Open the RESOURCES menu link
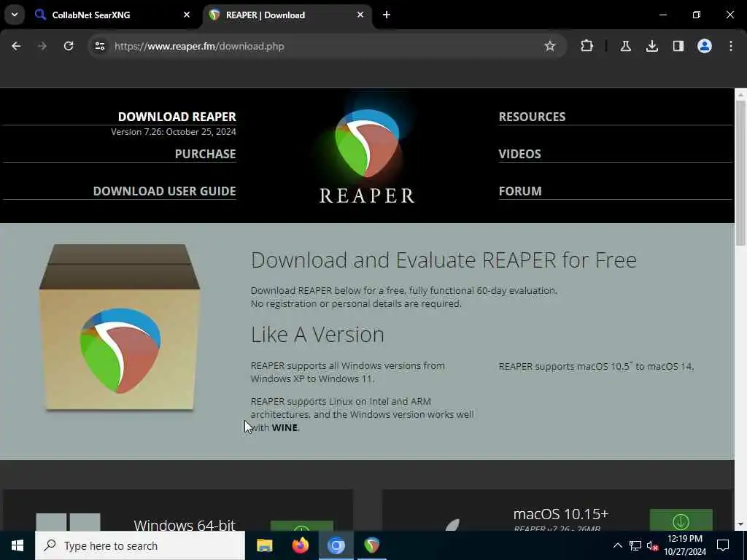 (x=532, y=117)
